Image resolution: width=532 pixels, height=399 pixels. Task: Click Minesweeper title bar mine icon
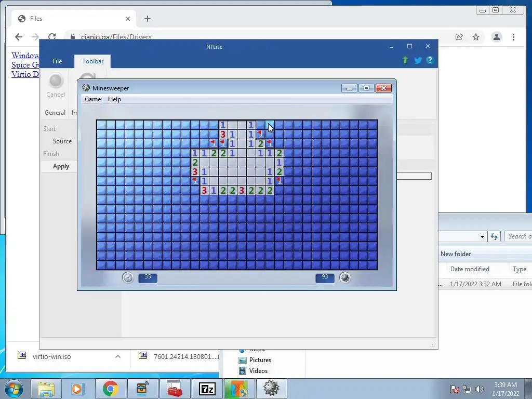point(86,88)
